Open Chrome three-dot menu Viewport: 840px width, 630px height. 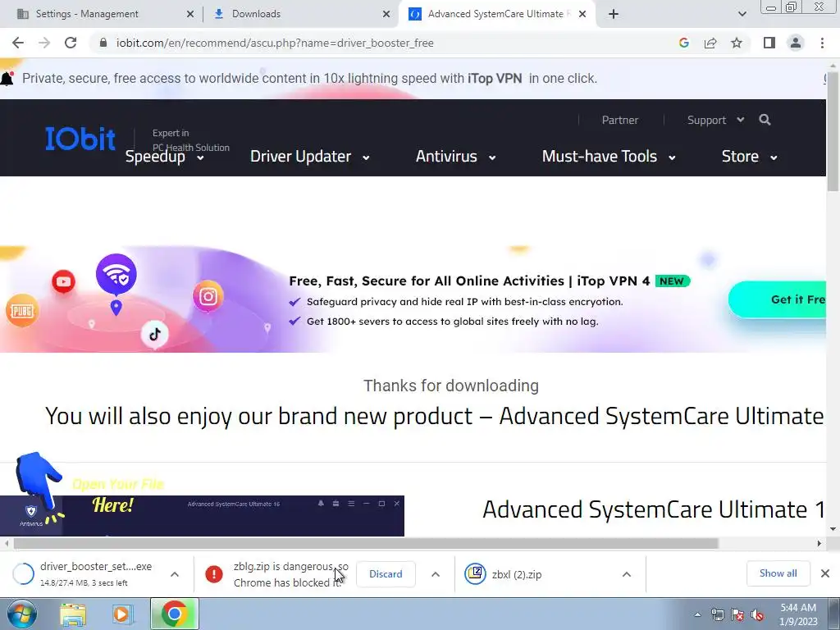(822, 43)
